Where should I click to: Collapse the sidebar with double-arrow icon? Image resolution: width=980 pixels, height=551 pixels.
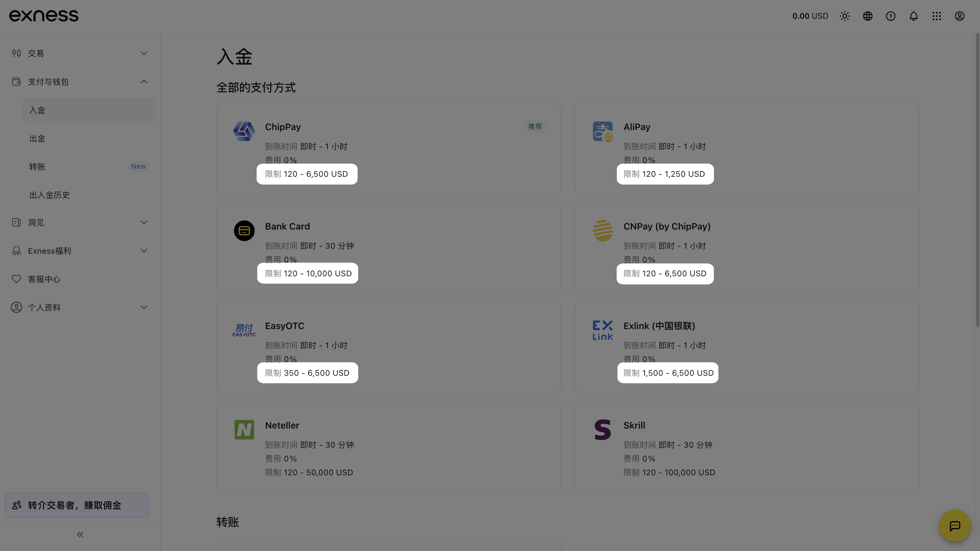pos(80,535)
